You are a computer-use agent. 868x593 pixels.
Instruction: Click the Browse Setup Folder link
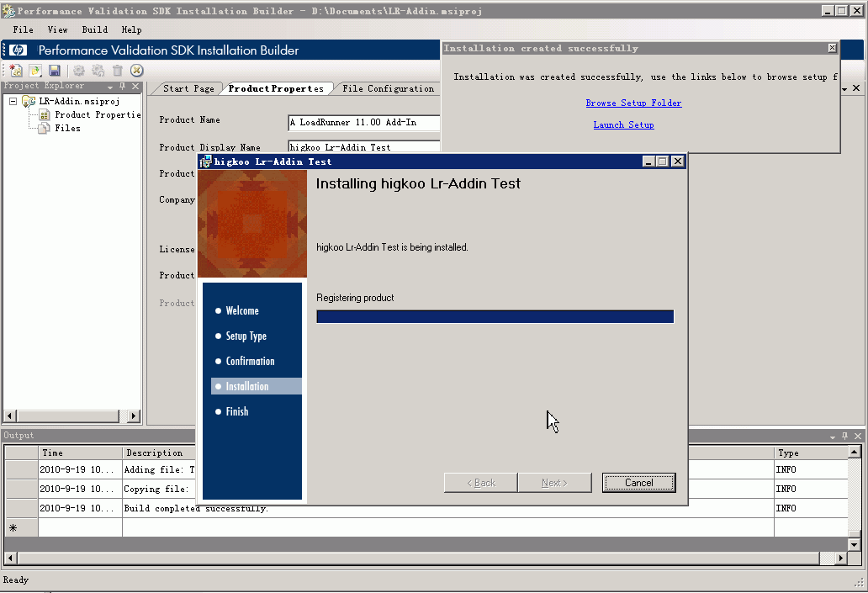tap(634, 103)
